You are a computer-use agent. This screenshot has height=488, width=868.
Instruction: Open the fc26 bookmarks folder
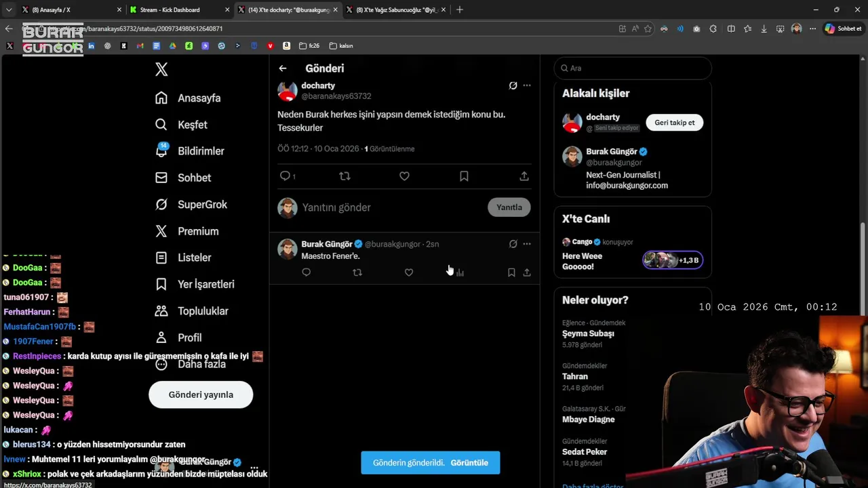[309, 45]
